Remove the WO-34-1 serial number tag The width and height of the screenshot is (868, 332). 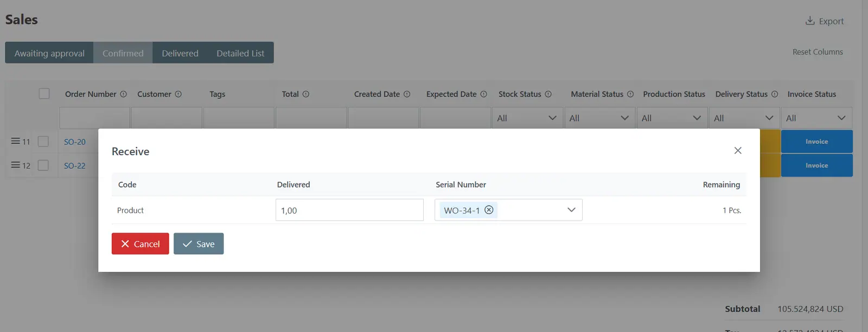coord(489,210)
